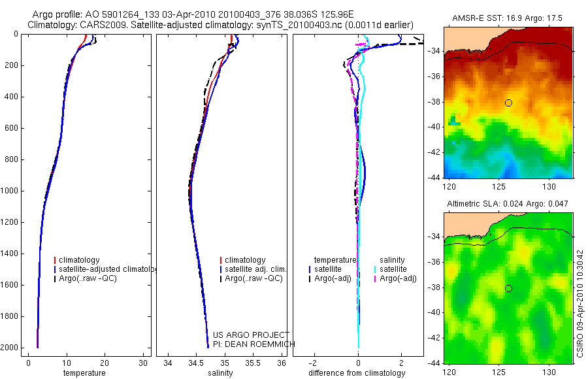Click the '35.5' tick on the salinity axis
The height and width of the screenshot is (379, 588).
[253, 363]
